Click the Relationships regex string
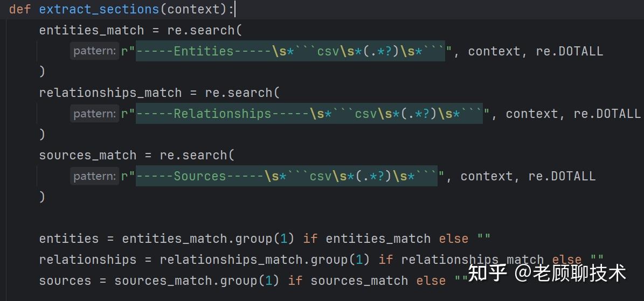Image resolution: width=644 pixels, height=301 pixels. [x=306, y=114]
